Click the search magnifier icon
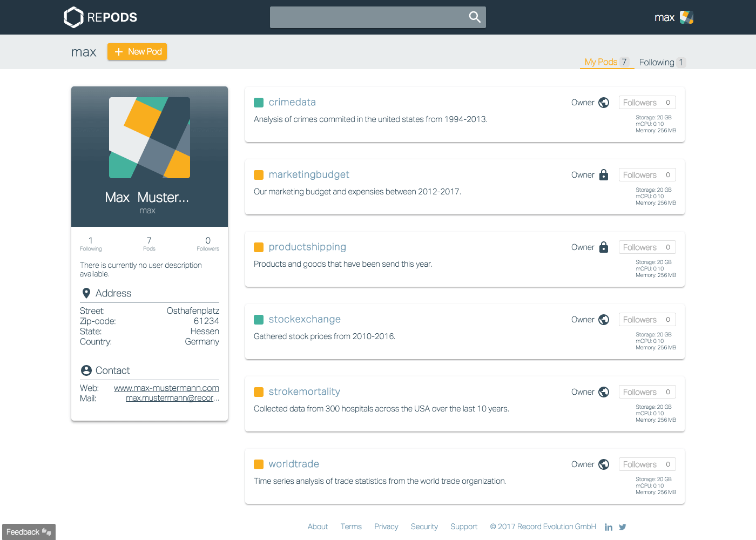The image size is (756, 540). (x=474, y=17)
